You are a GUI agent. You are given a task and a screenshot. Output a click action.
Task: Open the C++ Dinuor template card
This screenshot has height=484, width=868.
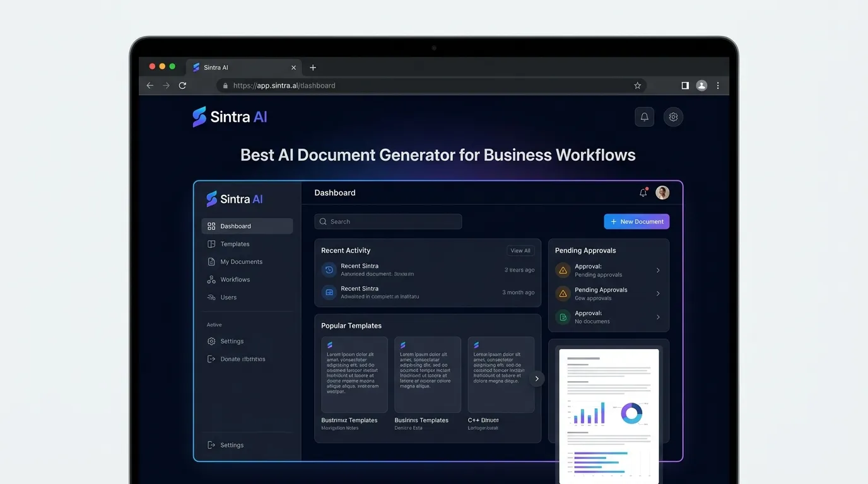click(x=501, y=384)
